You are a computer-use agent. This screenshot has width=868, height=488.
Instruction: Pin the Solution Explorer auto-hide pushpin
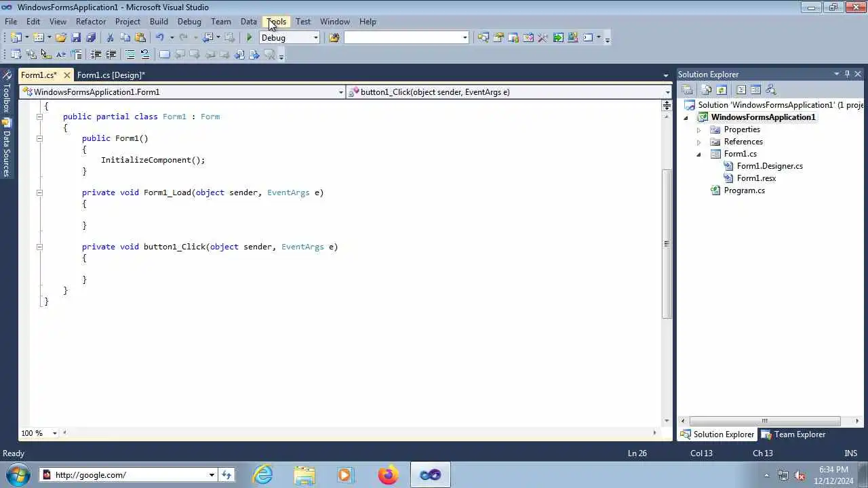pos(847,74)
